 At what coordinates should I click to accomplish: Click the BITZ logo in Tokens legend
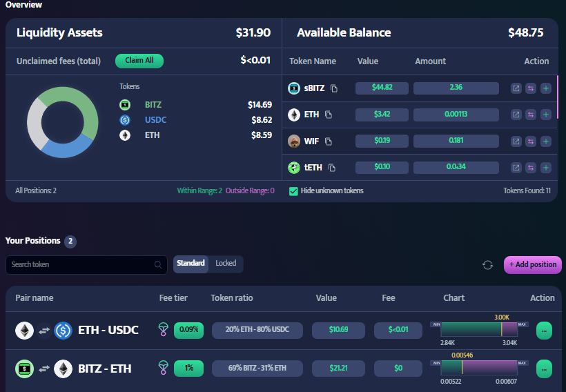(x=125, y=105)
